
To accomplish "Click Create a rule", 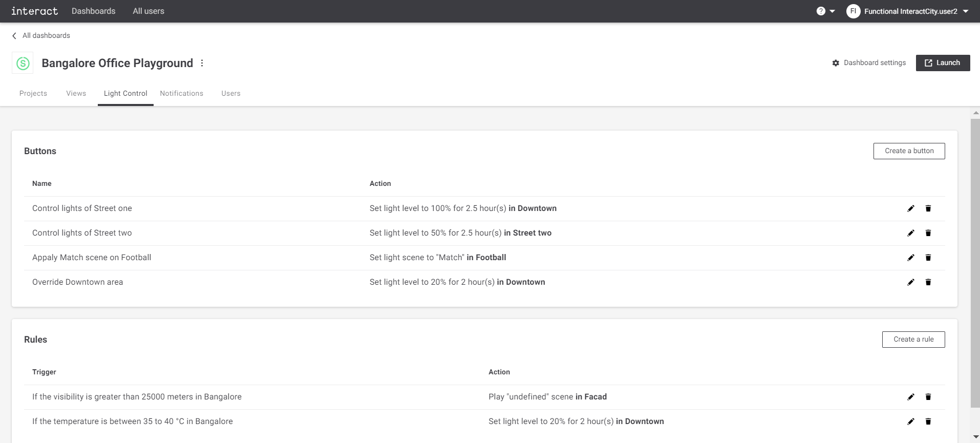I will coord(913,340).
